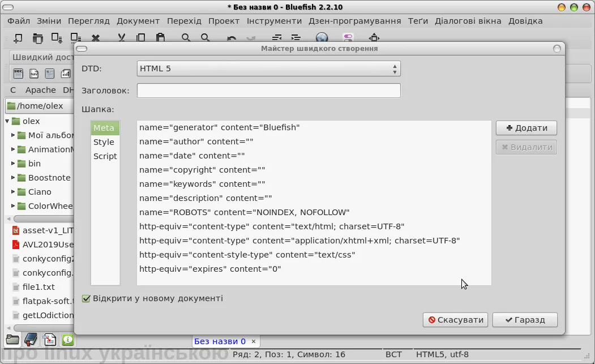Image resolution: width=595 pixels, height=364 pixels.
Task: Select the name="generator" content="Bluefish" row
Action: coord(314,127)
